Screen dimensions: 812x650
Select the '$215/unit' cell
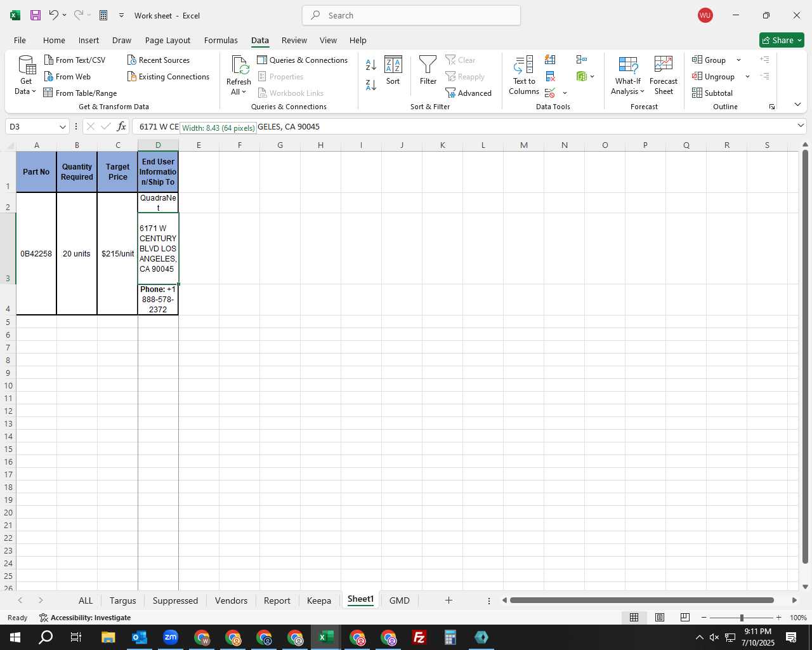pos(117,253)
